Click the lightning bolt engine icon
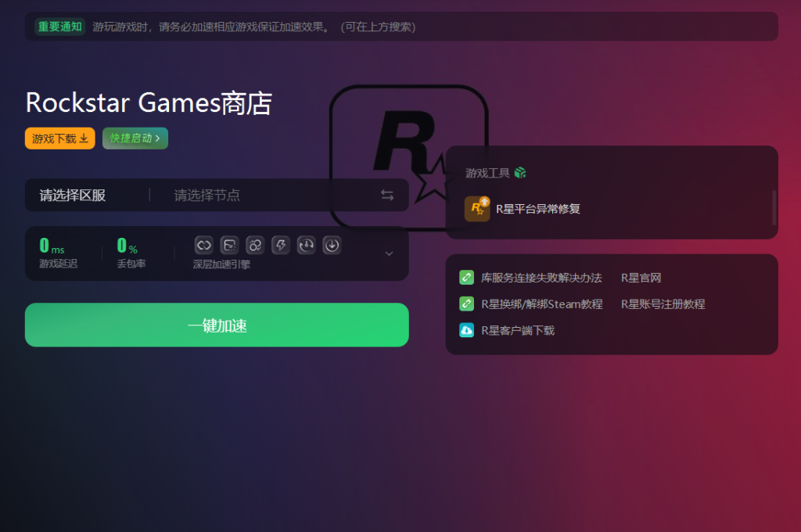801x532 pixels. tap(281, 246)
